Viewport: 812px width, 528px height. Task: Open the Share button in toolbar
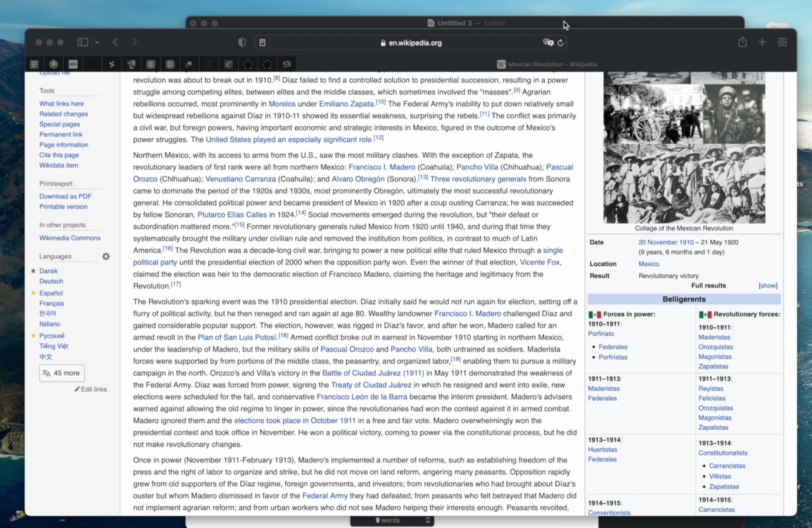click(x=742, y=42)
